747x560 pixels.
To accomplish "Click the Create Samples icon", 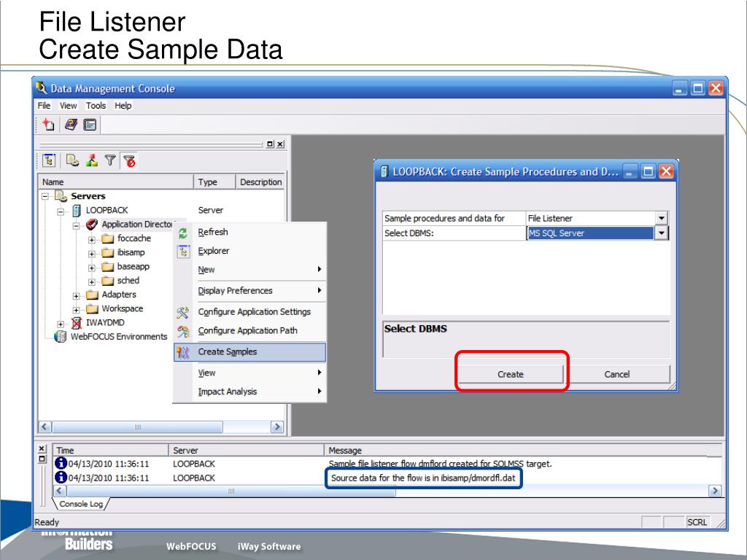I will point(183,352).
